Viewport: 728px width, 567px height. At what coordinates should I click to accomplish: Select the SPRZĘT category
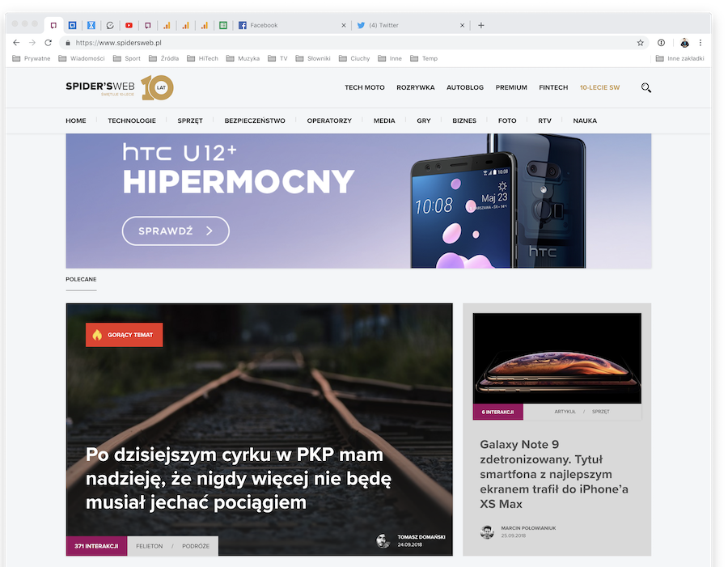pos(190,121)
